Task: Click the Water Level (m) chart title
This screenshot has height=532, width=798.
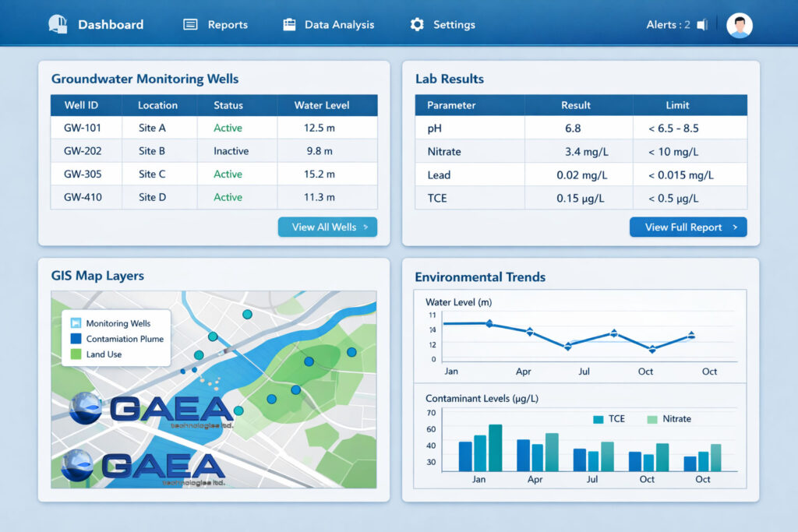Action: (x=458, y=302)
